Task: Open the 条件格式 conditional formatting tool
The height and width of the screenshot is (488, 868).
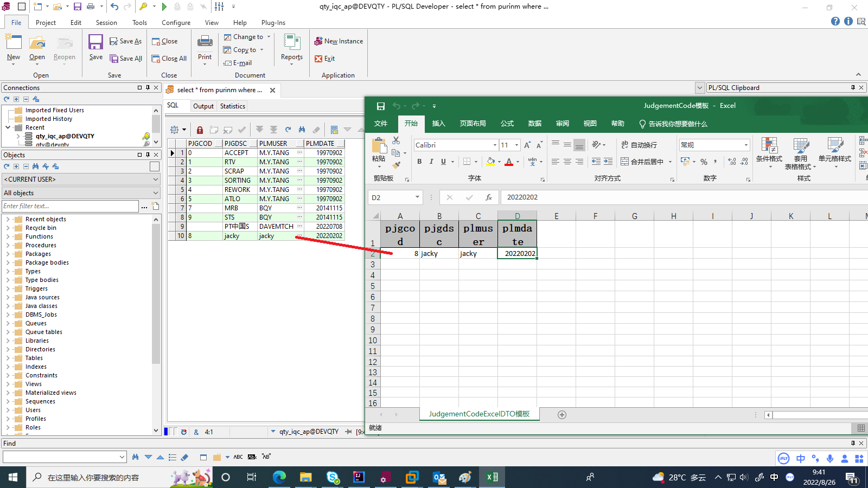Action: point(769,152)
